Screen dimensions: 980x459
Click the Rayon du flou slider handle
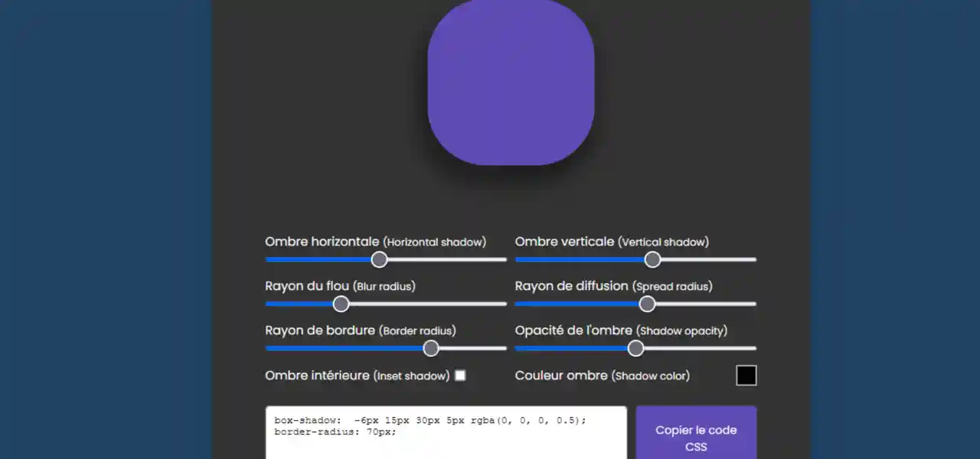pyautogui.click(x=341, y=304)
